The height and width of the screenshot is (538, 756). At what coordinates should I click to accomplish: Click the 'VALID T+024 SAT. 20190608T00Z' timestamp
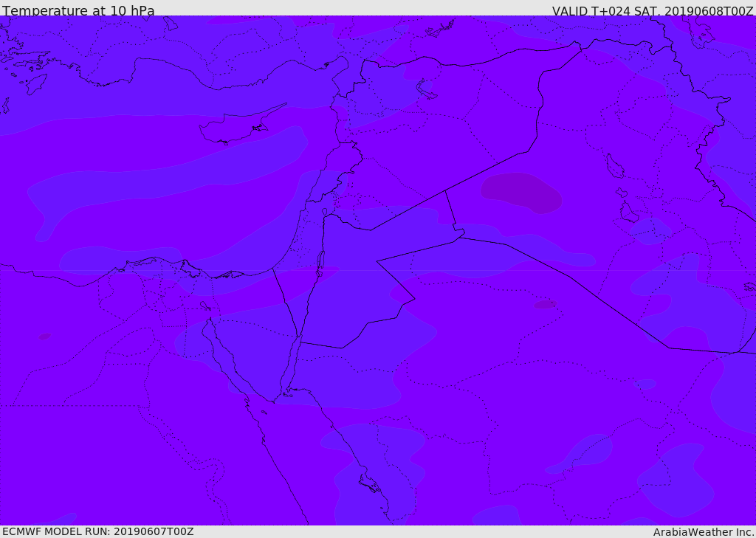click(653, 10)
